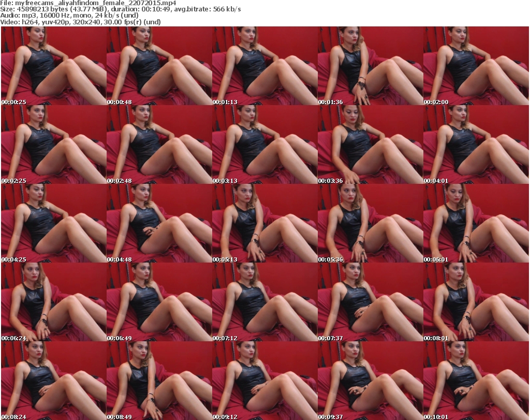
Task: Pick the frame stamped 00:05:13
Action: coord(264,224)
